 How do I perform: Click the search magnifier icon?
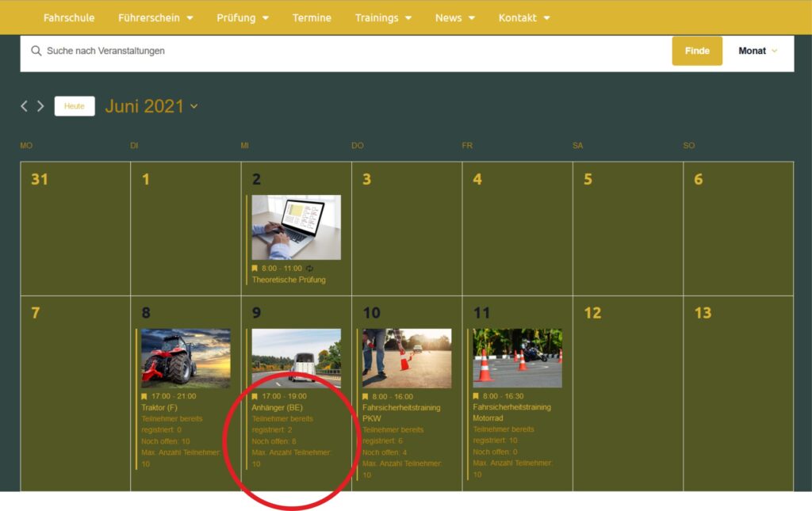[36, 51]
